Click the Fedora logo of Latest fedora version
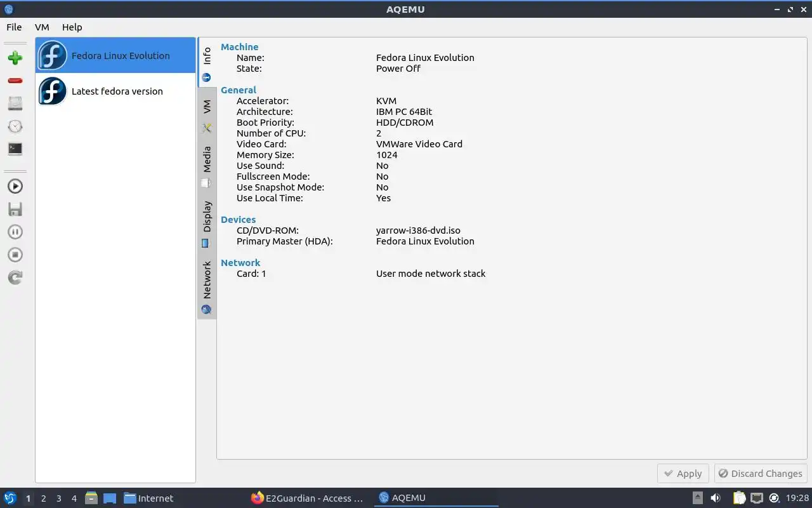812x508 pixels. [53, 91]
